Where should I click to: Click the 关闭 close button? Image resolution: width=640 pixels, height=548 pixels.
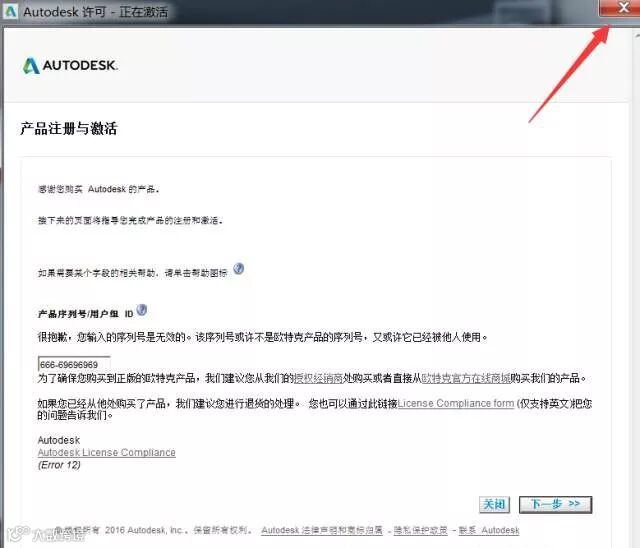[494, 504]
